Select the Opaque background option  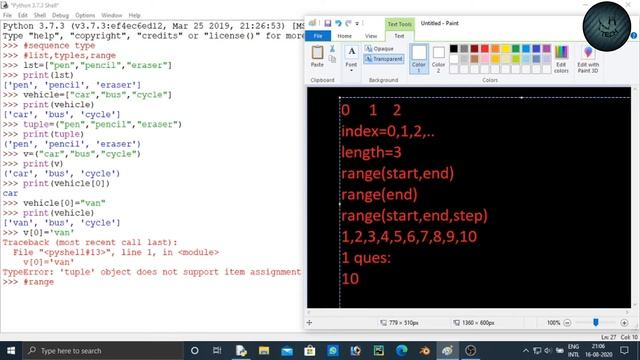coord(380,49)
